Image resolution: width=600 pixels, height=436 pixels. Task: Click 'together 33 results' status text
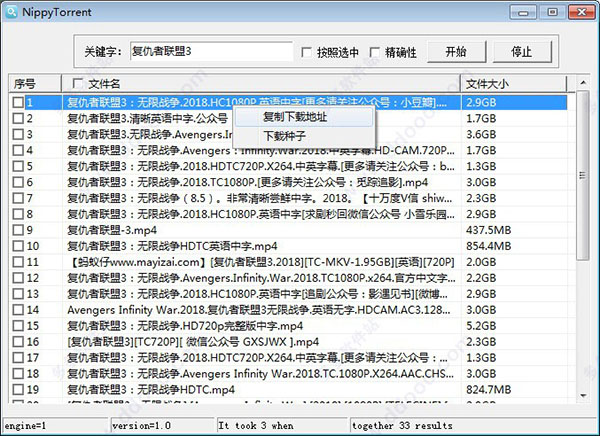402,425
